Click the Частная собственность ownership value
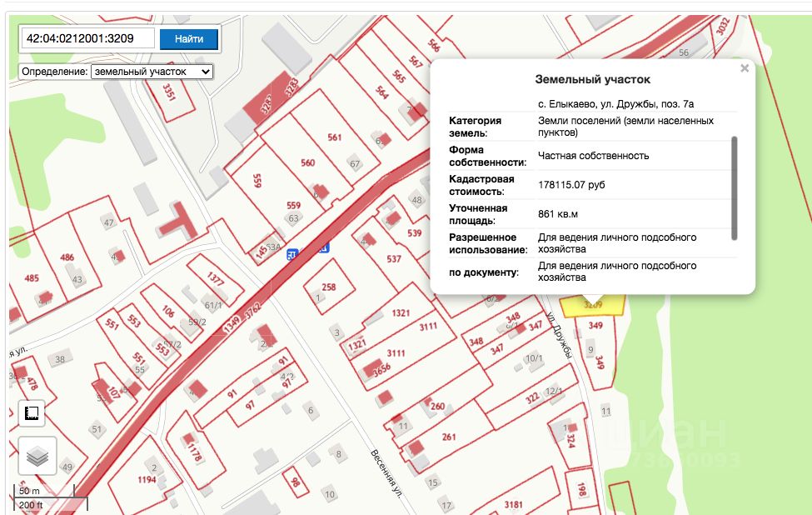This screenshot has width=812, height=515. [x=593, y=156]
